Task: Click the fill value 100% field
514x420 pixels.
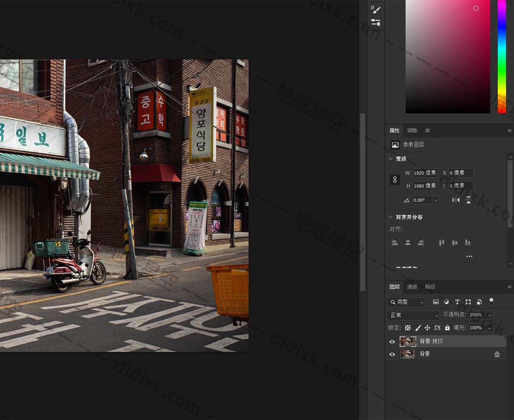Action: pyautogui.click(x=477, y=328)
